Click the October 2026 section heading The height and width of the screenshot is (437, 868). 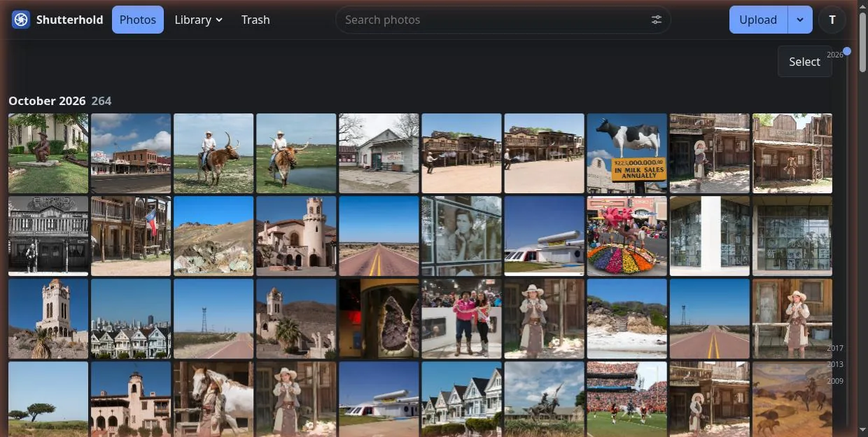(x=47, y=101)
